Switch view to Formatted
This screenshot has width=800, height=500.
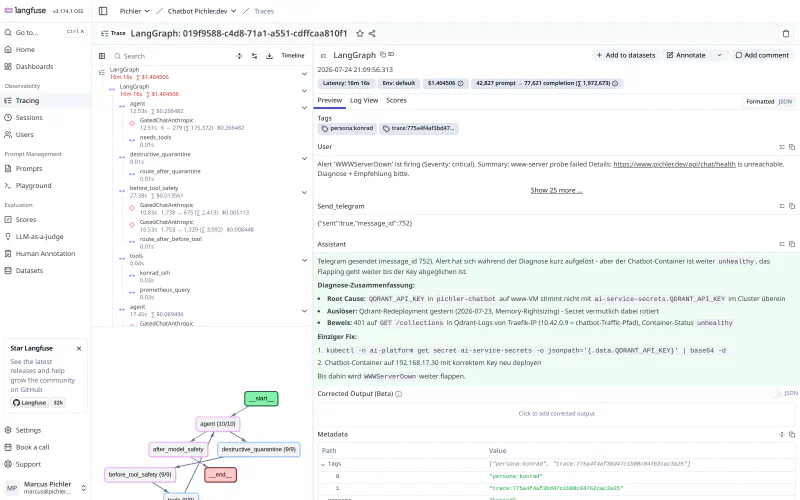pyautogui.click(x=760, y=102)
